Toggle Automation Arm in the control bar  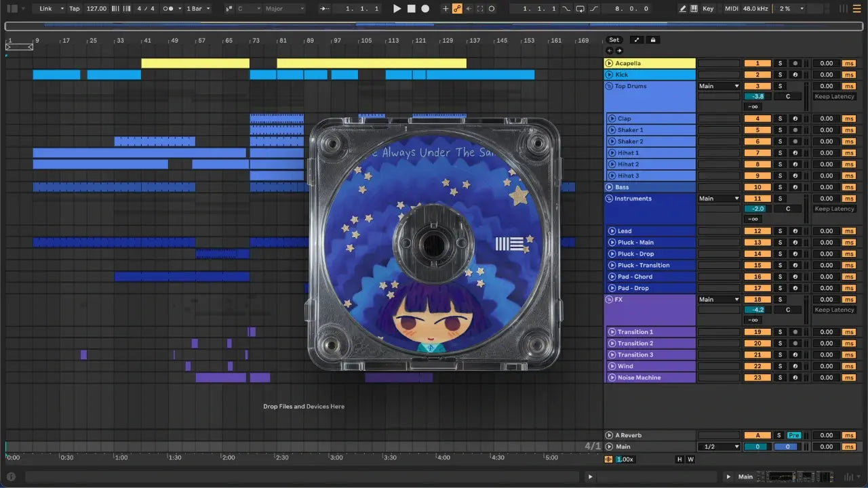457,9
